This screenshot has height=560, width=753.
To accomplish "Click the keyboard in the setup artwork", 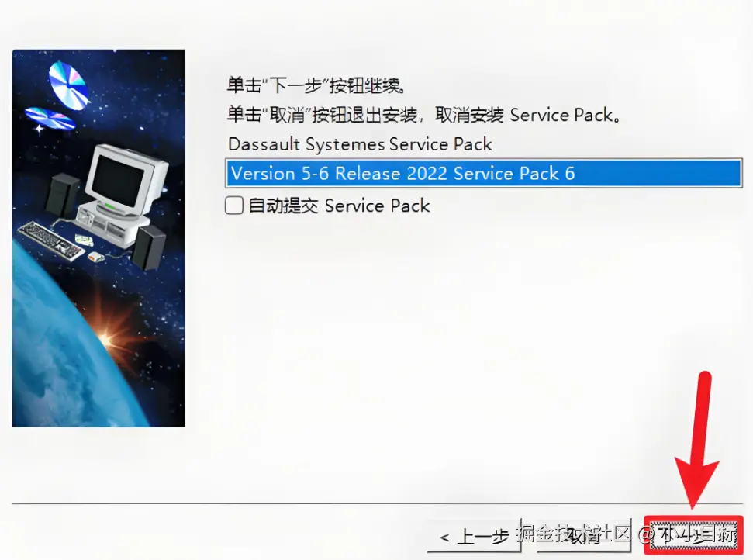I will (x=51, y=240).
